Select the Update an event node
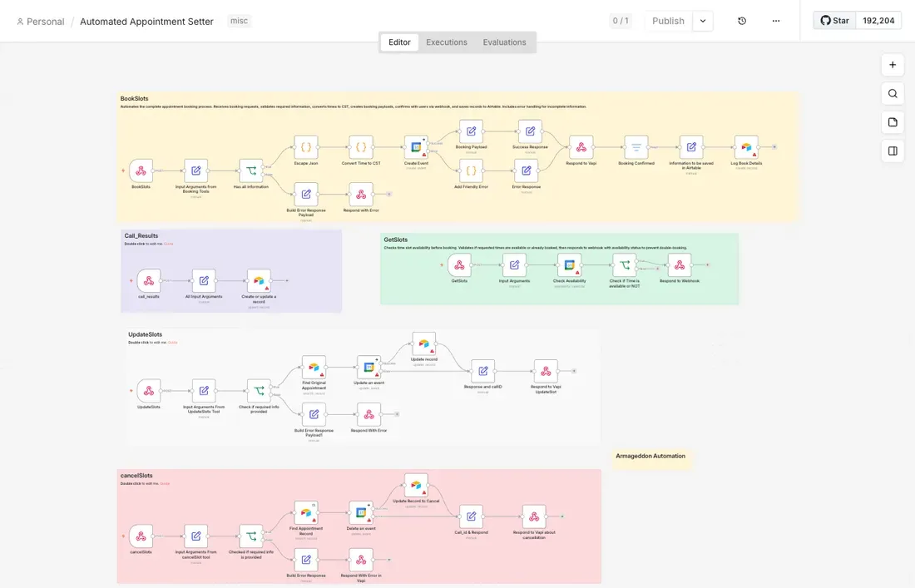The width and height of the screenshot is (915, 588). [x=368, y=368]
